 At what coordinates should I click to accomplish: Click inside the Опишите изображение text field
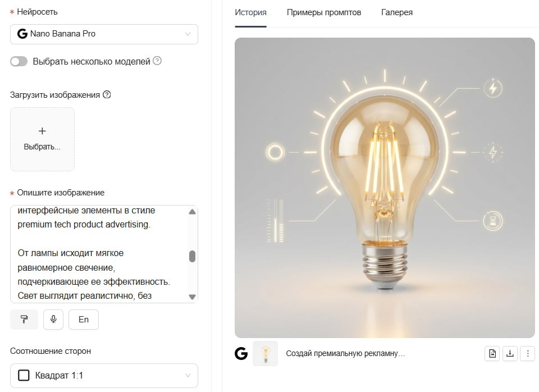pyautogui.click(x=100, y=254)
